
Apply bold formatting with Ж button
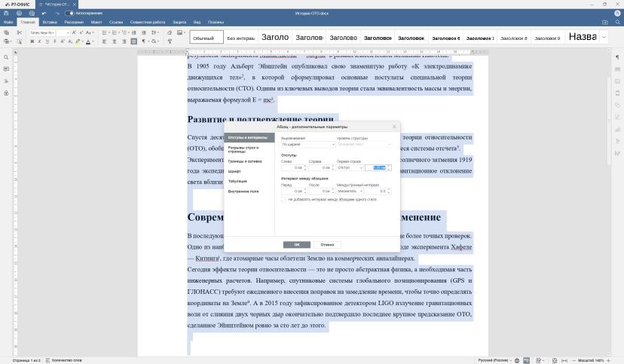[x=32, y=41]
